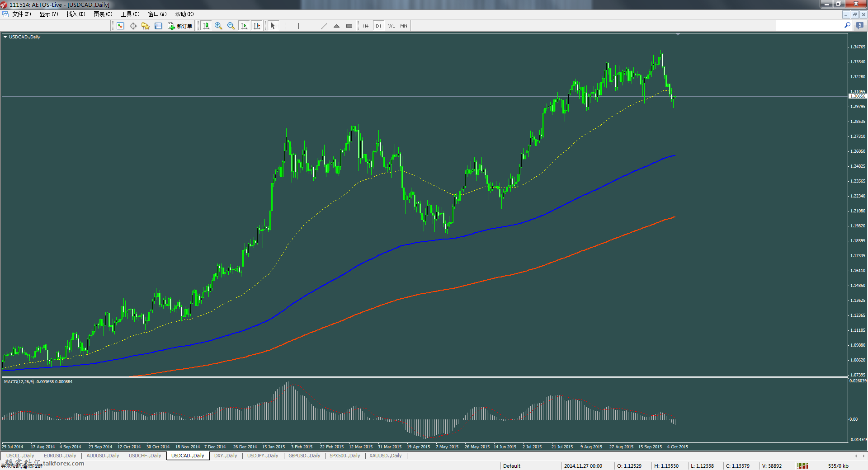Switch to USOIL.,Daily chart tab

coord(20,456)
